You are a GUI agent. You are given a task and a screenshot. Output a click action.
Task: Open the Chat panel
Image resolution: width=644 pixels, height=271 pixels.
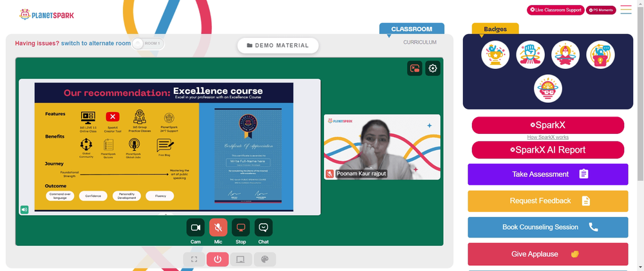click(x=263, y=227)
